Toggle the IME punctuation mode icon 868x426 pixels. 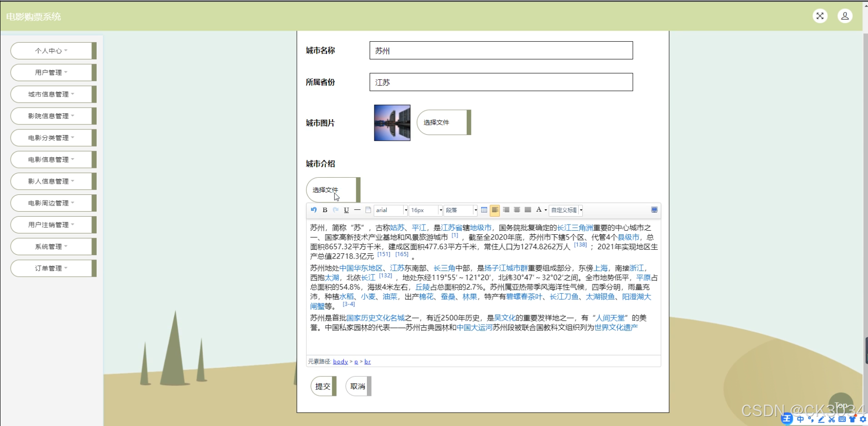click(811, 420)
